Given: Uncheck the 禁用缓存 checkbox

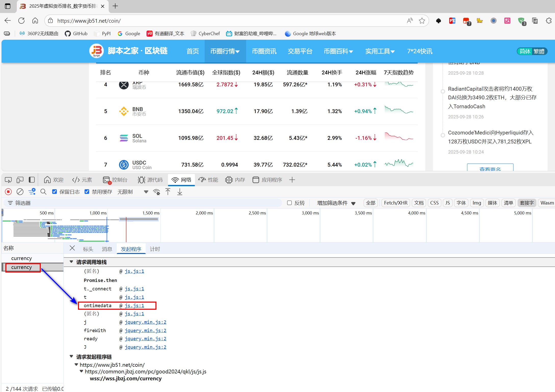Looking at the screenshot, I should tap(87, 192).
